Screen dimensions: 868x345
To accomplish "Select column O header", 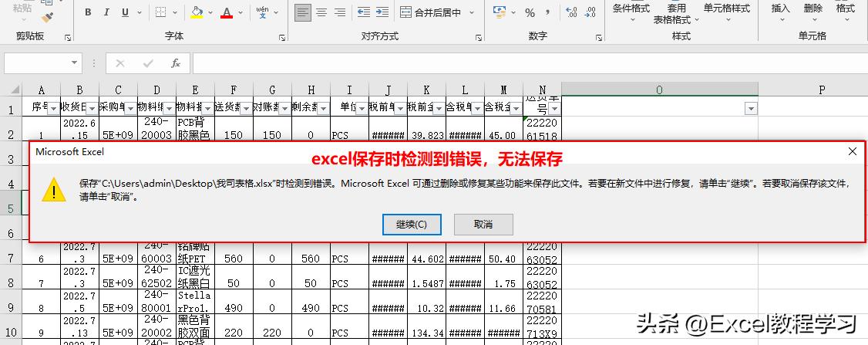I will (659, 90).
